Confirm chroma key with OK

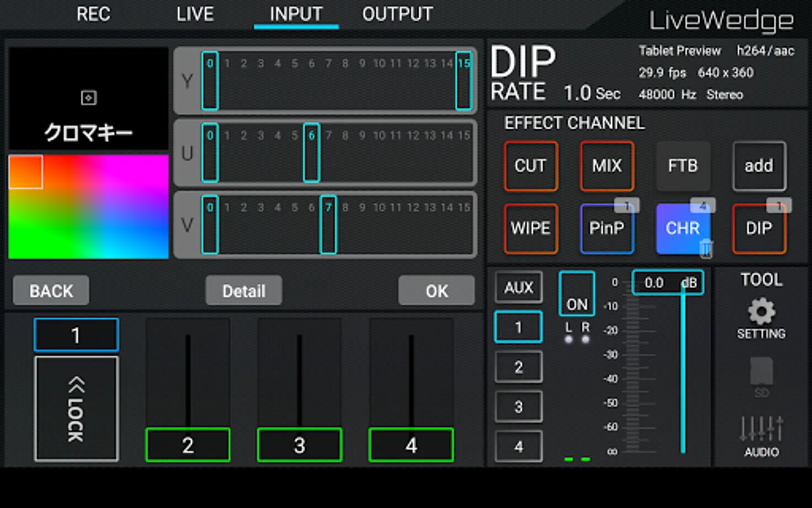tap(436, 291)
